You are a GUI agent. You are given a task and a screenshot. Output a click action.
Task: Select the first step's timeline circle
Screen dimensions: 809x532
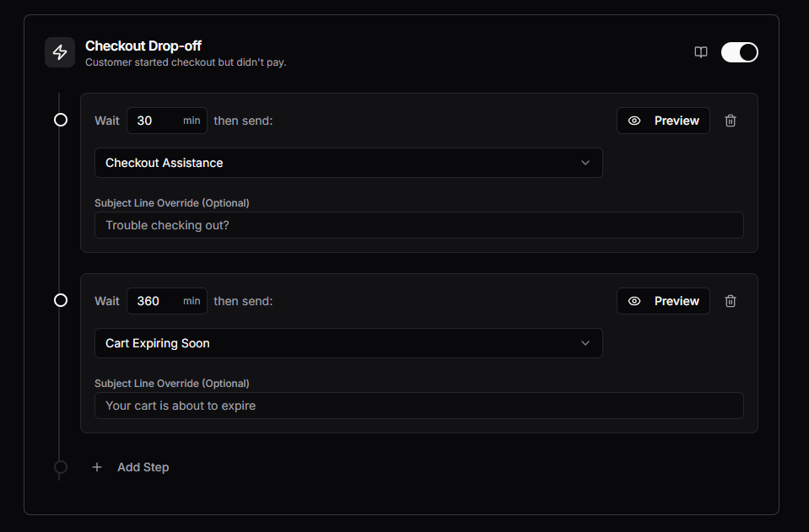point(60,120)
